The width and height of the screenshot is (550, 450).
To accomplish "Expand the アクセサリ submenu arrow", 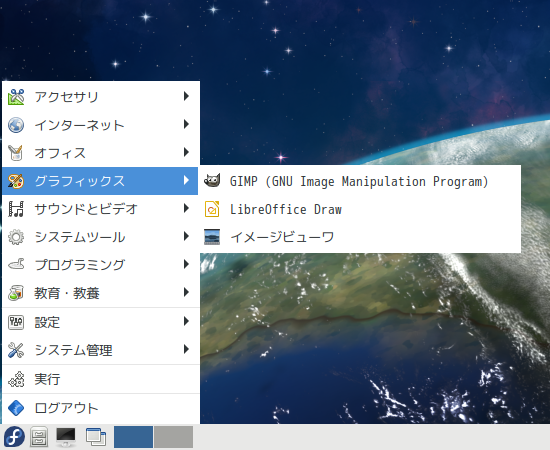I will (186, 96).
